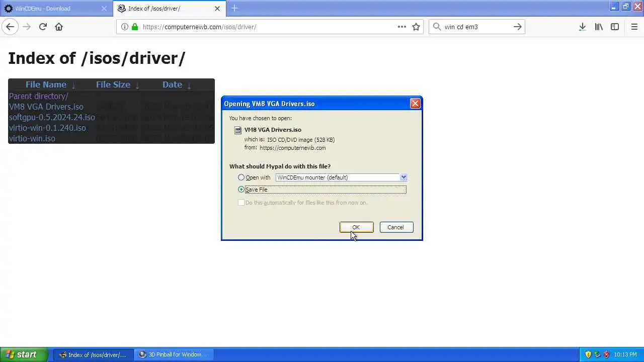Click the virtio-win.iso link

coord(32,138)
